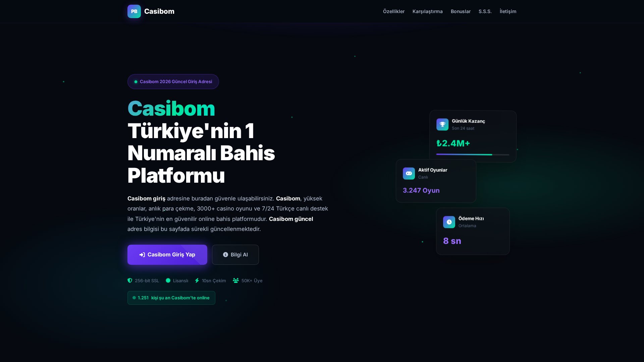The height and width of the screenshot is (362, 644).
Task: Click the shield icon beside 256-bit SSL
Action: click(x=130, y=281)
